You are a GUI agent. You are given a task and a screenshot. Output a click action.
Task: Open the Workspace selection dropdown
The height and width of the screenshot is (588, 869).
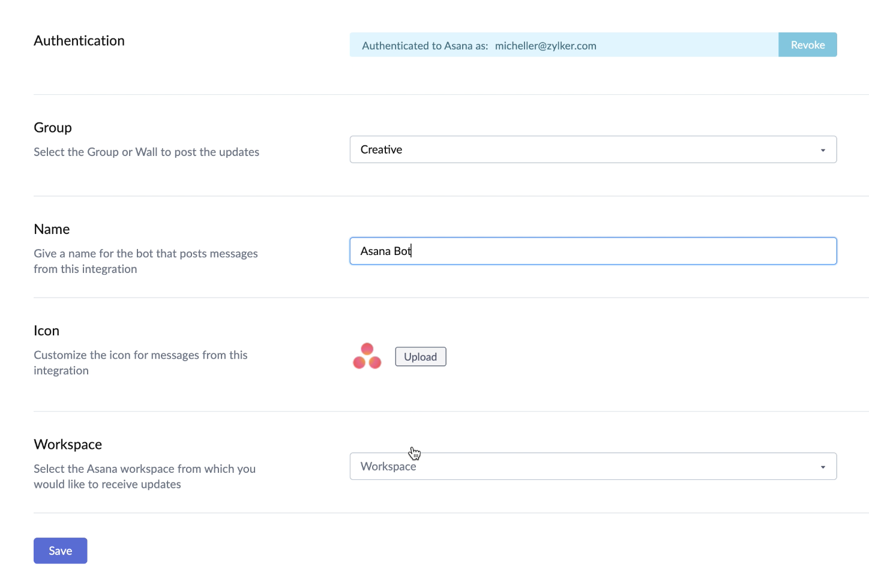click(x=593, y=466)
